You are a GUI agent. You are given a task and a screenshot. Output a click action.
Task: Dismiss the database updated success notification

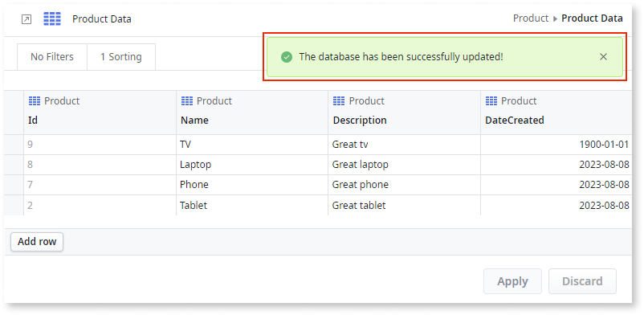click(x=603, y=57)
